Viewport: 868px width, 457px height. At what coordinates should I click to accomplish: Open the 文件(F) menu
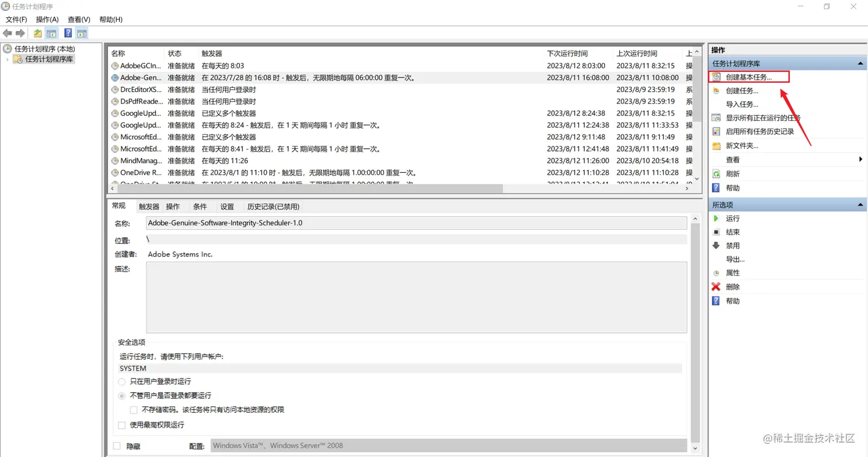(16, 20)
